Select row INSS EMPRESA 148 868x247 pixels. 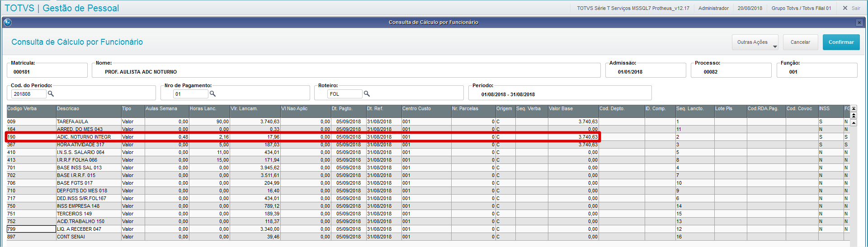pyautogui.click(x=428, y=206)
